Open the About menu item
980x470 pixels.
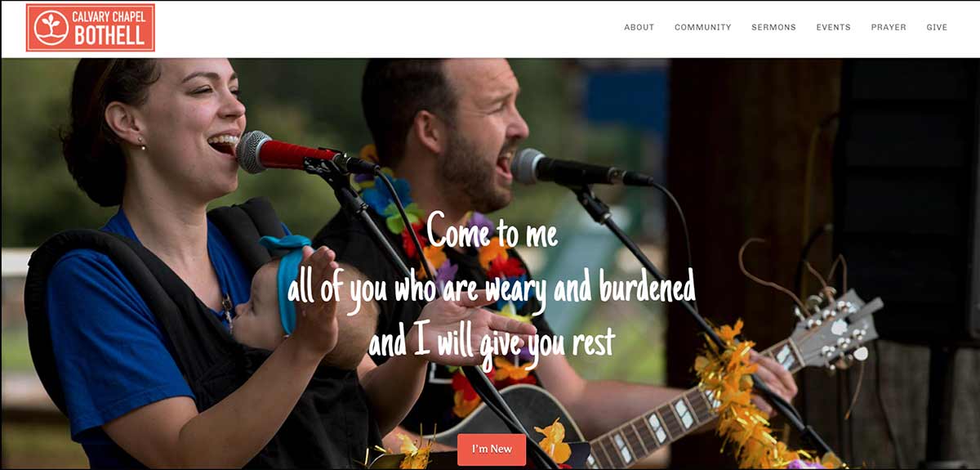click(639, 27)
